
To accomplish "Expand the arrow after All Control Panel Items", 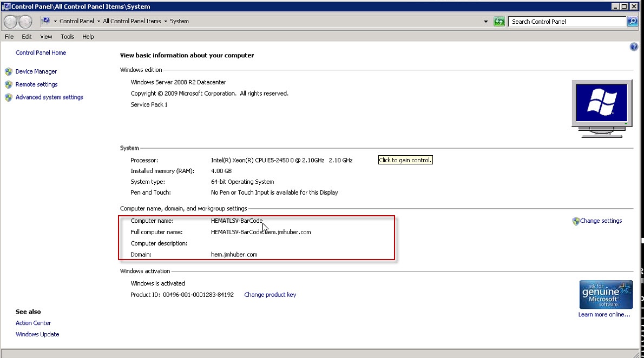I will [x=166, y=21].
